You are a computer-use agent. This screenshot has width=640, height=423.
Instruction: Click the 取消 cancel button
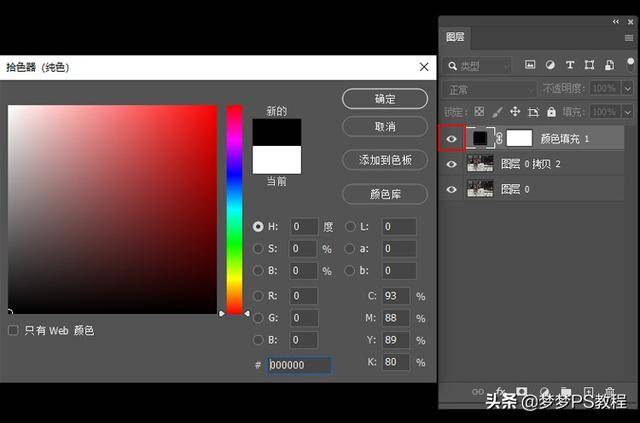click(385, 127)
